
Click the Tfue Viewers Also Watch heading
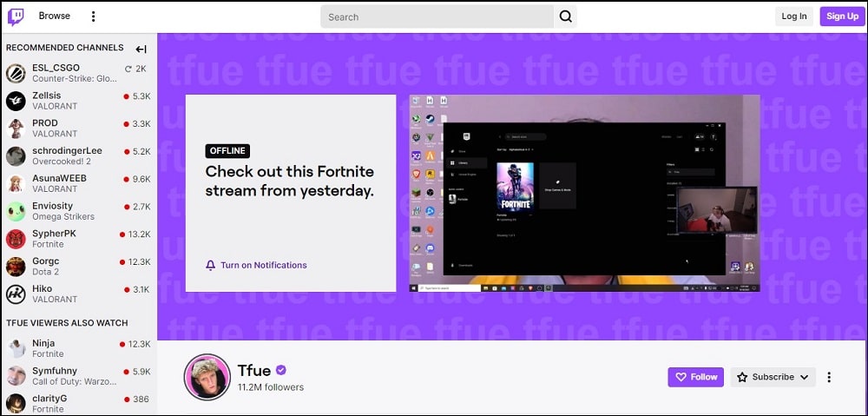tap(67, 323)
